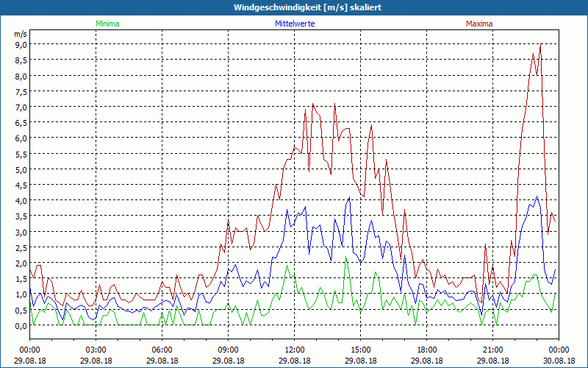Click the m/s unit label on axis

tap(21, 34)
